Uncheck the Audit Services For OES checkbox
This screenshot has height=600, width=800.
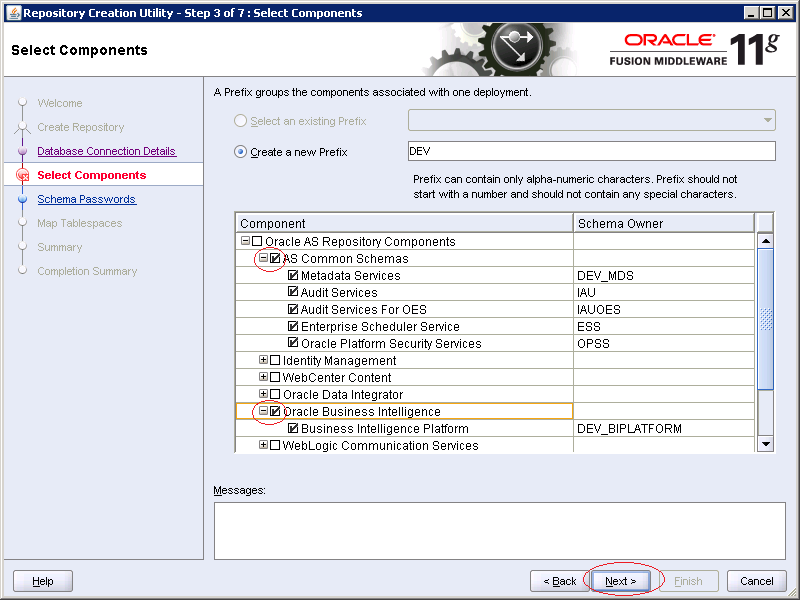(x=293, y=309)
